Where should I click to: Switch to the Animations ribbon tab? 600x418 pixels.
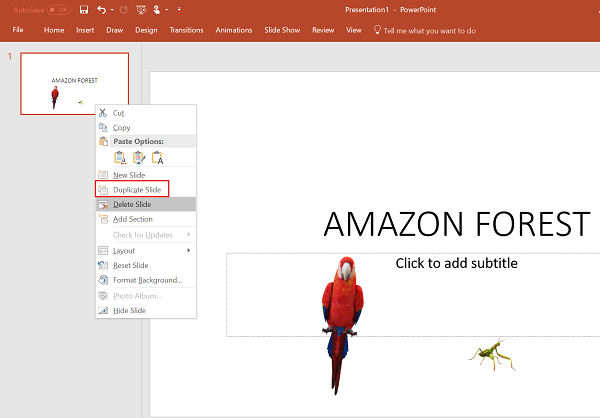[x=234, y=30]
